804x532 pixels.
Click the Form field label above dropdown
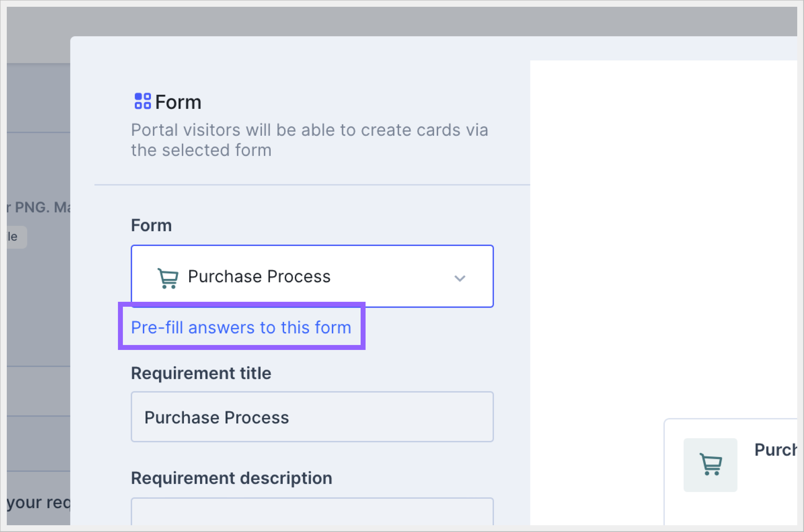151,225
